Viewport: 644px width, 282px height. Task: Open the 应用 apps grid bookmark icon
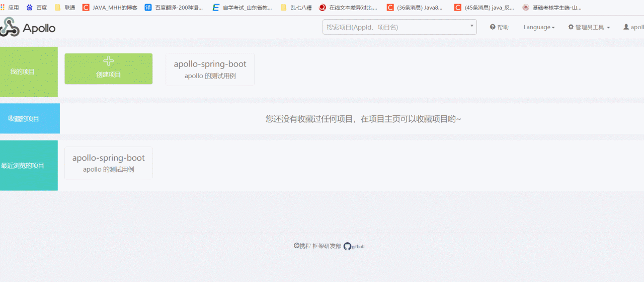[x=3, y=8]
